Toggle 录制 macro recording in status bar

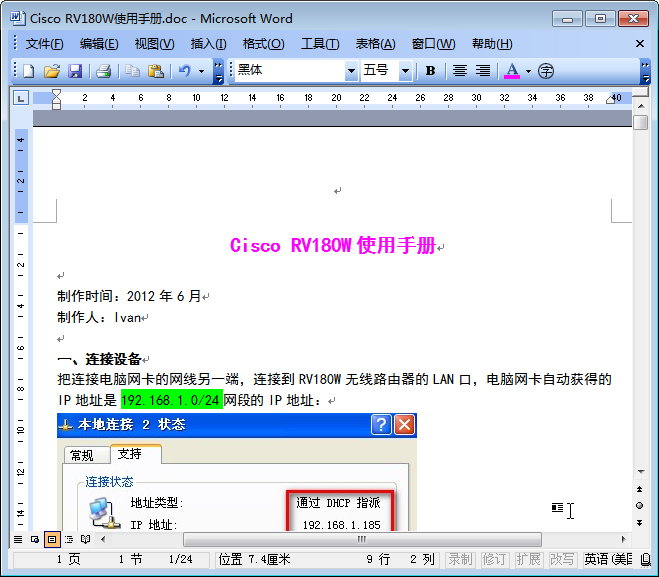460,559
